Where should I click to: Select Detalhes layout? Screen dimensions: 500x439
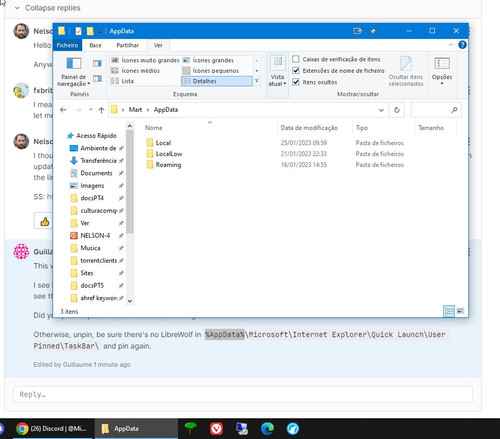coord(217,81)
